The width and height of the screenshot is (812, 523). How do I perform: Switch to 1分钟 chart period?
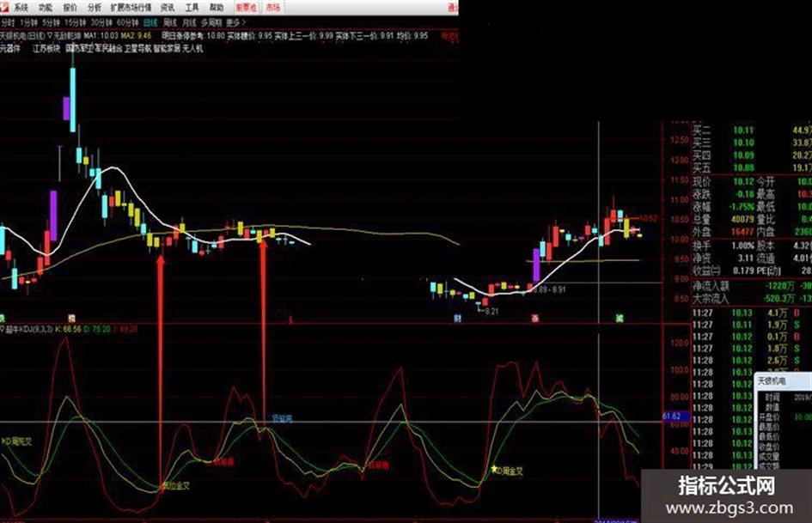click(x=29, y=22)
